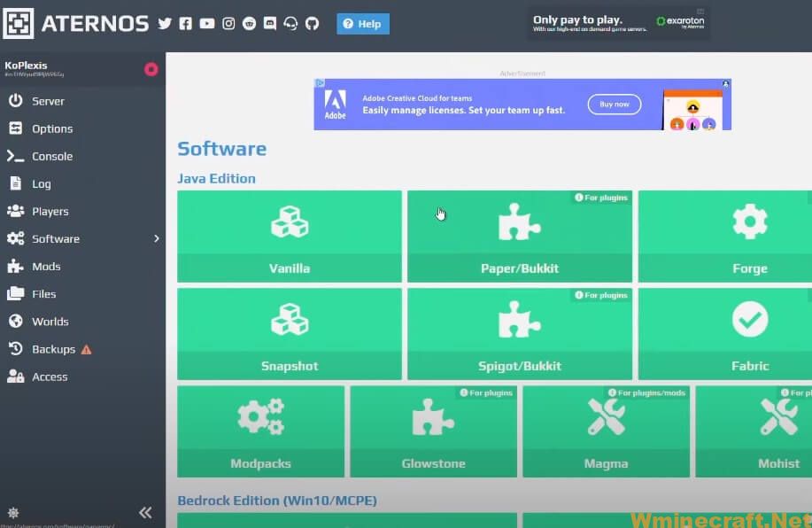Click the Backups warning triangle icon
The height and width of the screenshot is (528, 812).
(x=87, y=350)
